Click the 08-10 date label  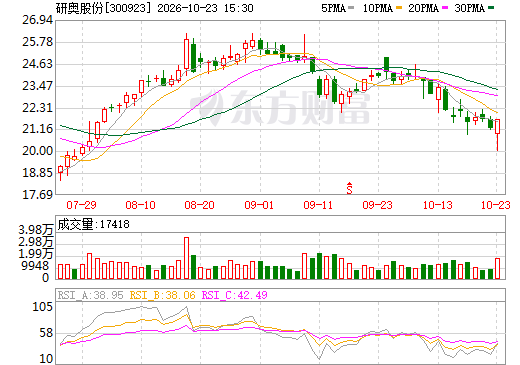coord(141,205)
